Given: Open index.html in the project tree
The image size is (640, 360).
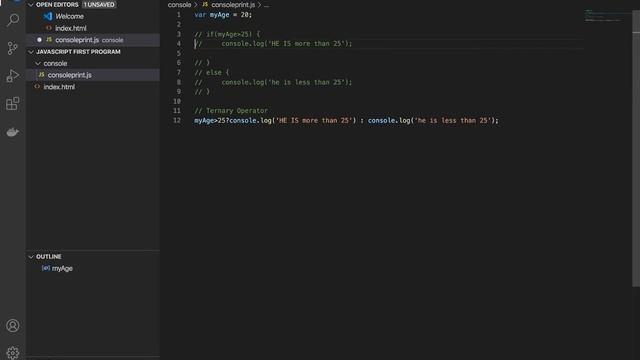Looking at the screenshot, I should (x=59, y=87).
